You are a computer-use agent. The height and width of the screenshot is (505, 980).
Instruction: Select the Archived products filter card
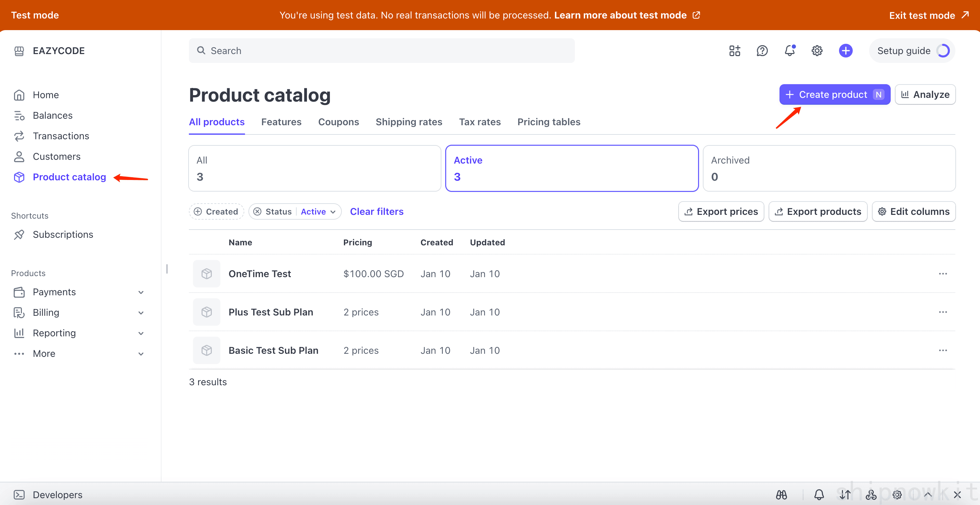pos(829,168)
